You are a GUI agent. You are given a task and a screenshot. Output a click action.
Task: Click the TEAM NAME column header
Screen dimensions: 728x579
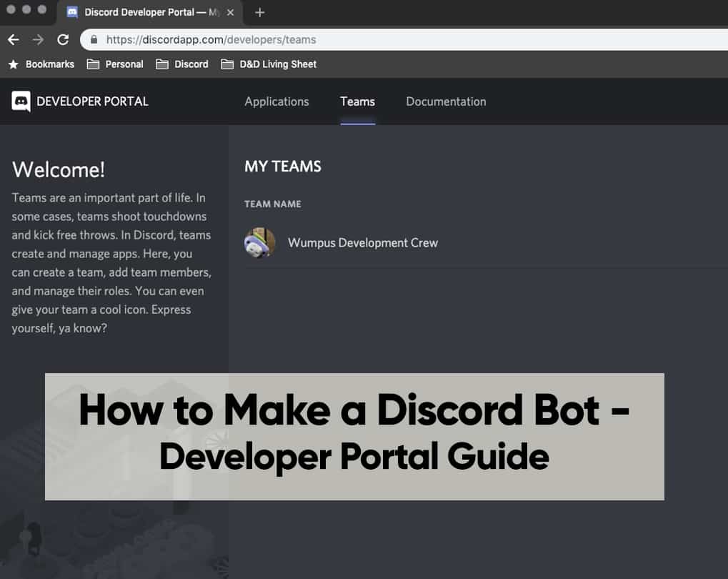[272, 204]
